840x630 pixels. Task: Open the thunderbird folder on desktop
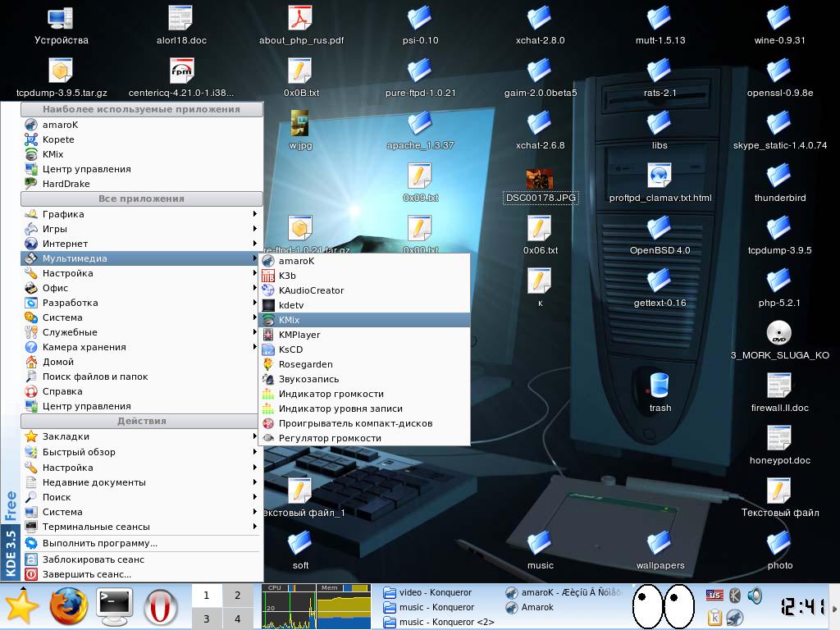click(x=779, y=183)
